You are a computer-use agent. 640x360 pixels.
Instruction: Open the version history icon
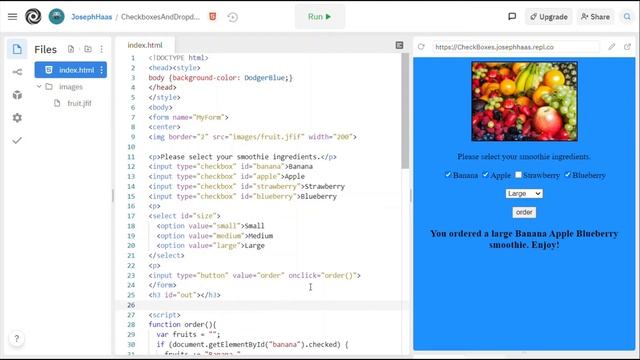233,17
